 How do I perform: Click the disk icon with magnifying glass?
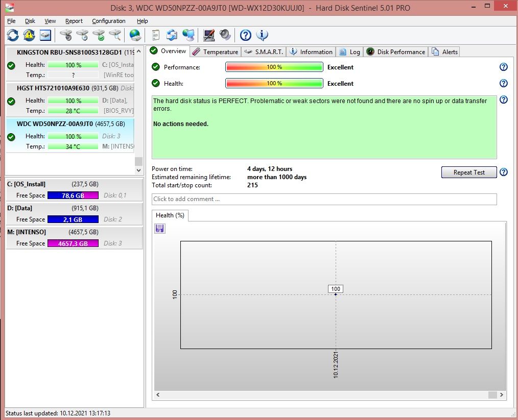(x=115, y=35)
